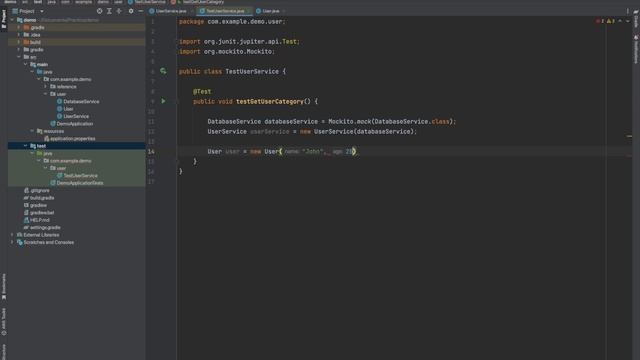Expand External Libraries node
This screenshot has width=640, height=360.
pyautogui.click(x=12, y=235)
